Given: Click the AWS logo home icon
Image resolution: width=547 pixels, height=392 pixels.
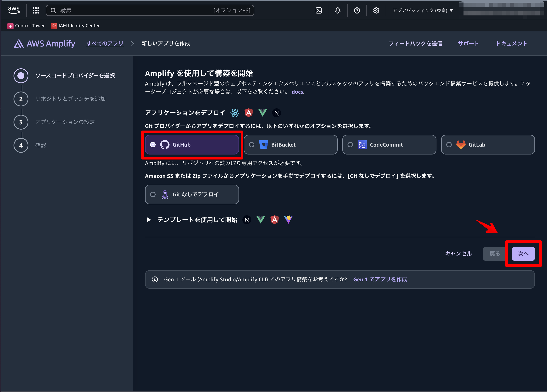Looking at the screenshot, I should [14, 10].
